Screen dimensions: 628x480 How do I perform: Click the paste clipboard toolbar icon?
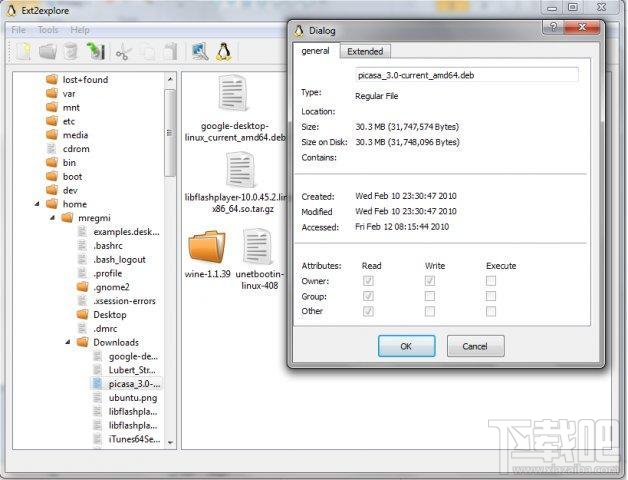coord(171,52)
